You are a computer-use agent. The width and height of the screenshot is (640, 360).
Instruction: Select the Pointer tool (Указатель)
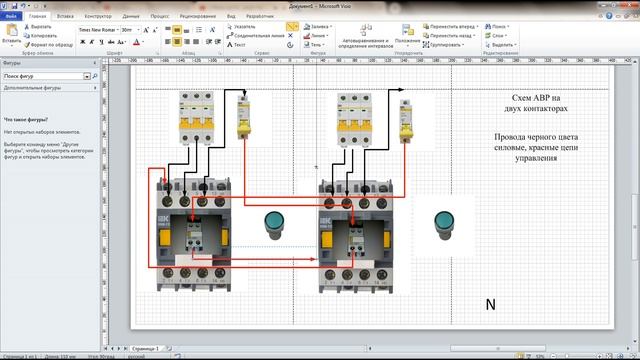(x=241, y=27)
